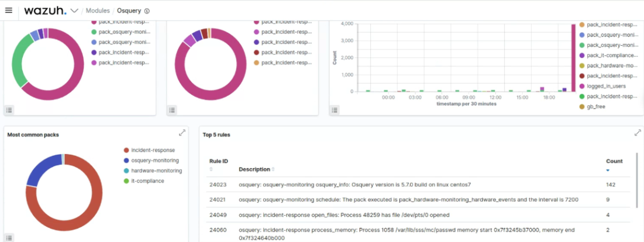Open the info icon next to Osquery

147,11
